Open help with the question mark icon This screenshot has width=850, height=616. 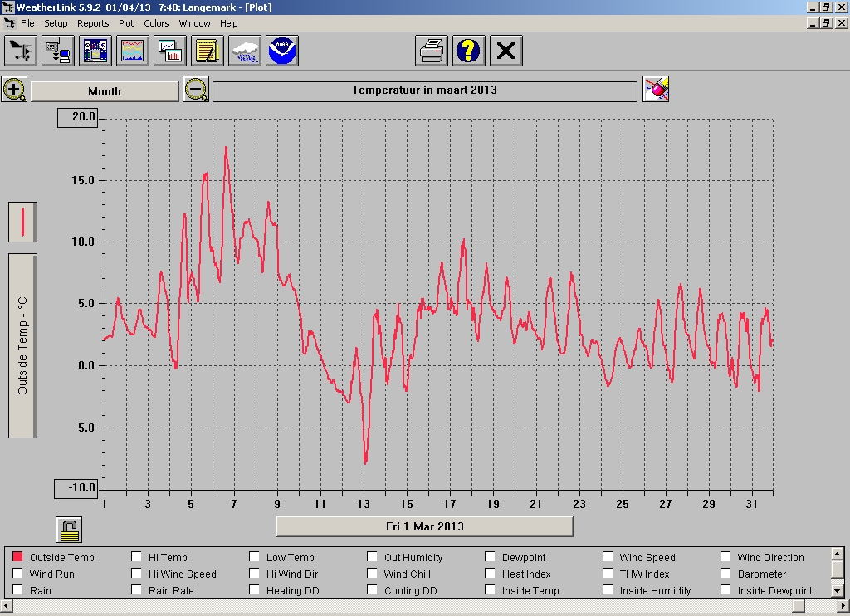[469, 51]
